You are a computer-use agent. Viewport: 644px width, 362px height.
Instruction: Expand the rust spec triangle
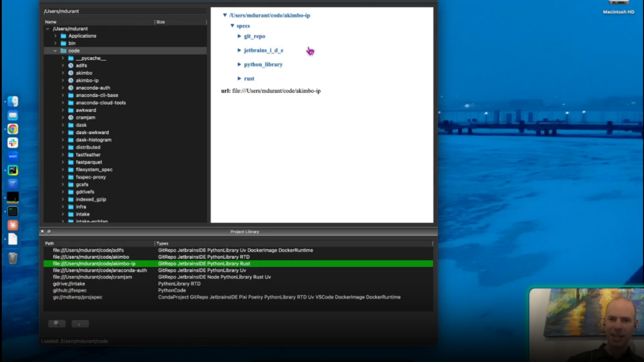pos(239,79)
